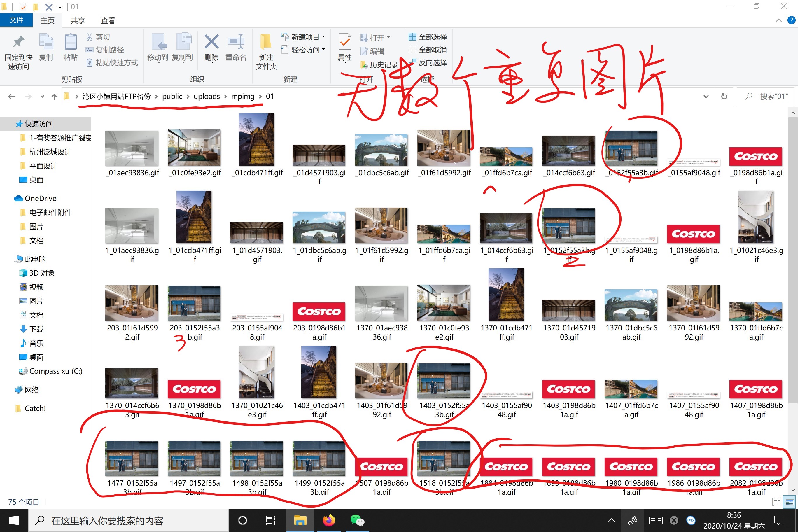Click the mpimg breadcrumb in address bar
This screenshot has height=532, width=798.
(243, 97)
